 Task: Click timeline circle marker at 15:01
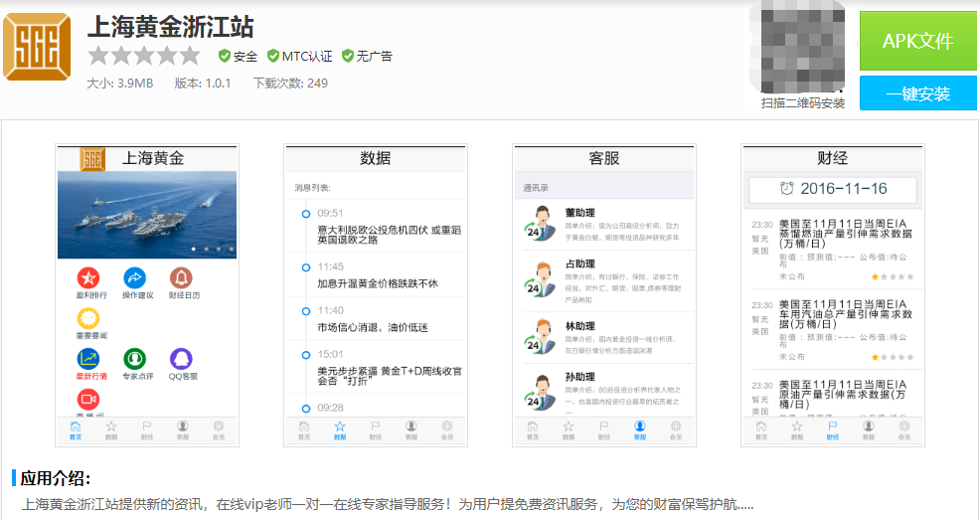coord(305,355)
